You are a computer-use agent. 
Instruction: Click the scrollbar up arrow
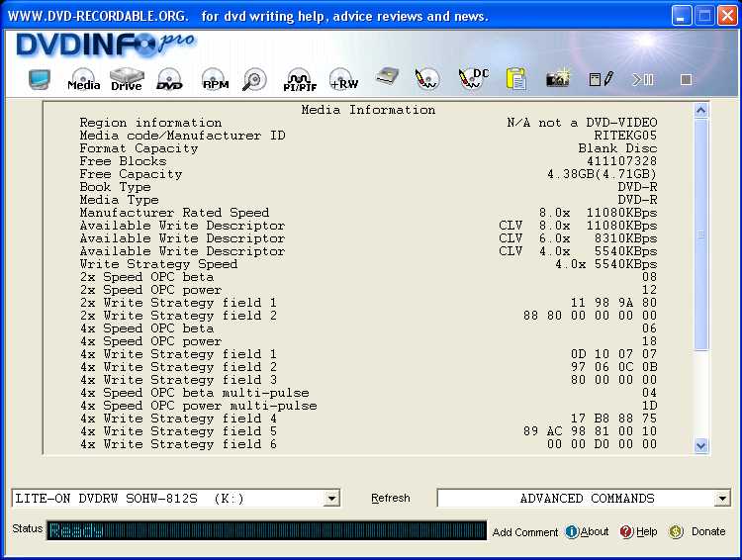click(x=701, y=111)
